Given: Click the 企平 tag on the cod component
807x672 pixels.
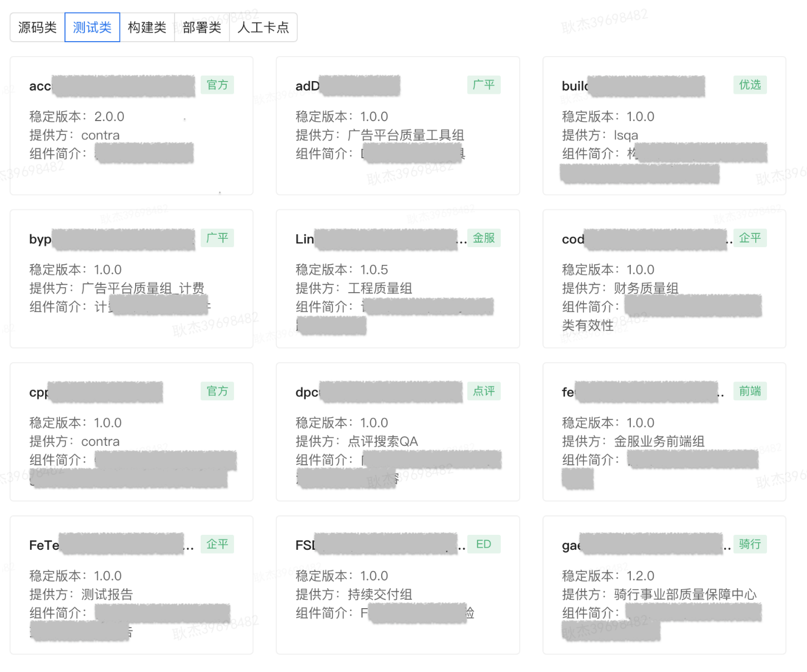Looking at the screenshot, I should 750,238.
